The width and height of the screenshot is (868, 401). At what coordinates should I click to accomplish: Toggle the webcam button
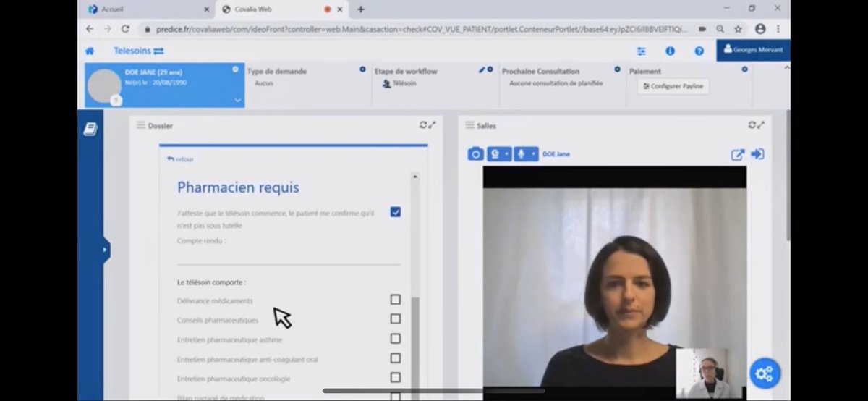pyautogui.click(x=495, y=154)
